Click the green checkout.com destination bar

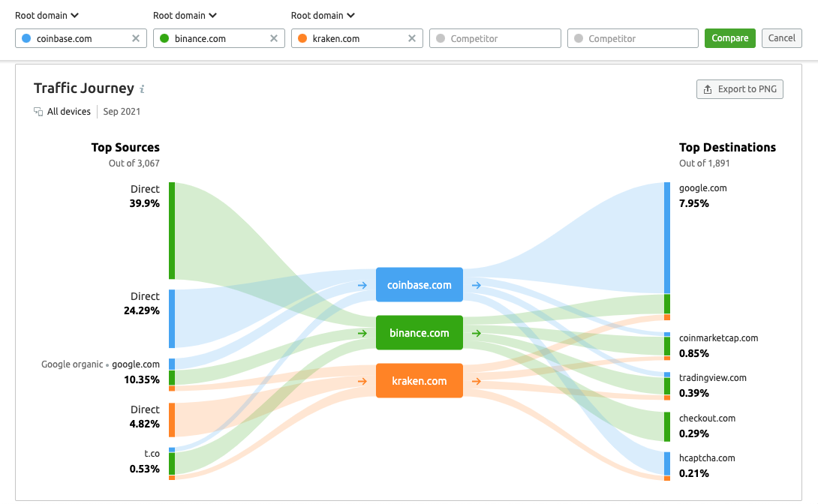point(667,427)
